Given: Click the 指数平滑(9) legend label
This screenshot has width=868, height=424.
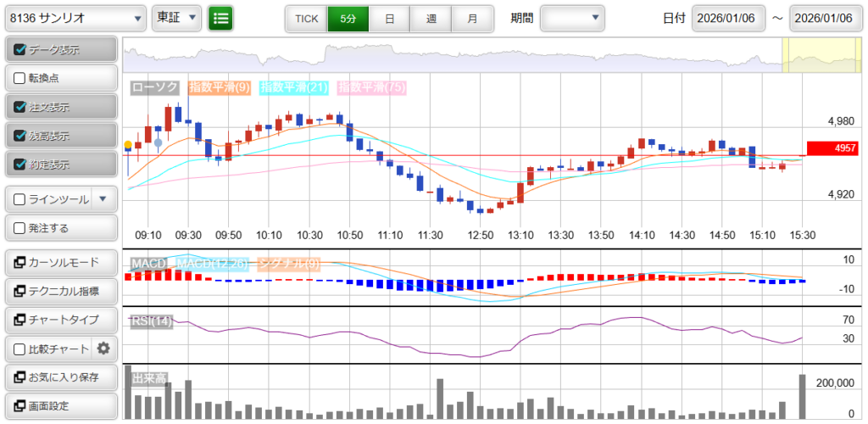Looking at the screenshot, I should [219, 87].
